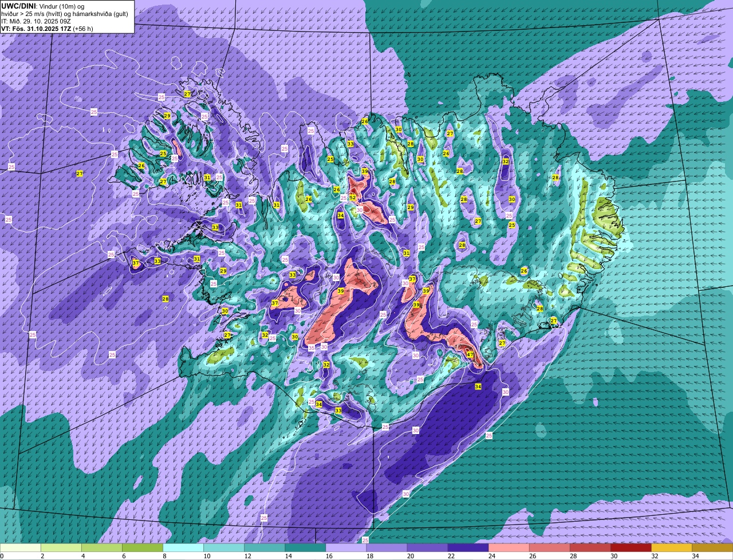Select the pale yellow 0–2 m/s legend swatch
The height and width of the screenshot is (560, 733).
pos(21,547)
